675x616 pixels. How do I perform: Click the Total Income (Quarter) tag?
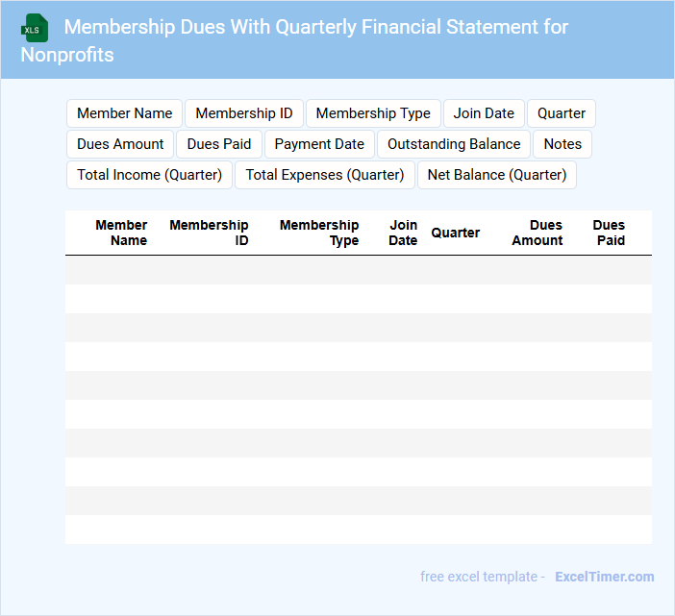click(x=149, y=175)
